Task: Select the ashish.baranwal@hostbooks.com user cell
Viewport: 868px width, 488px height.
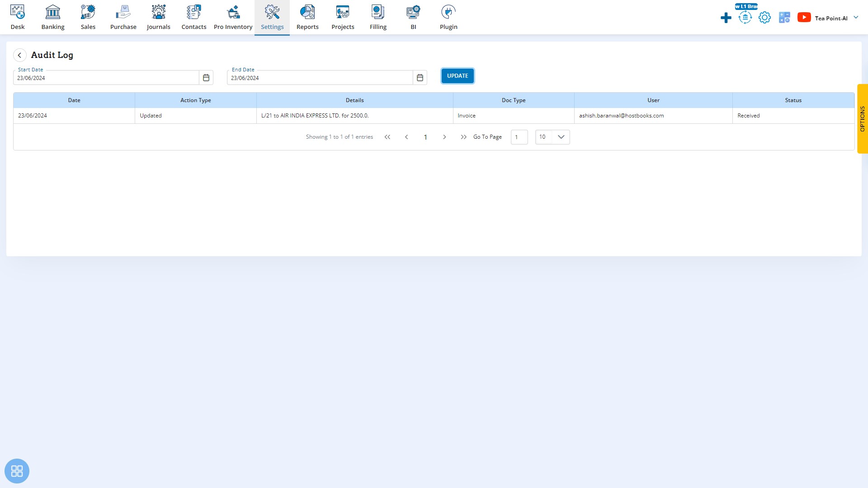Action: (653, 116)
